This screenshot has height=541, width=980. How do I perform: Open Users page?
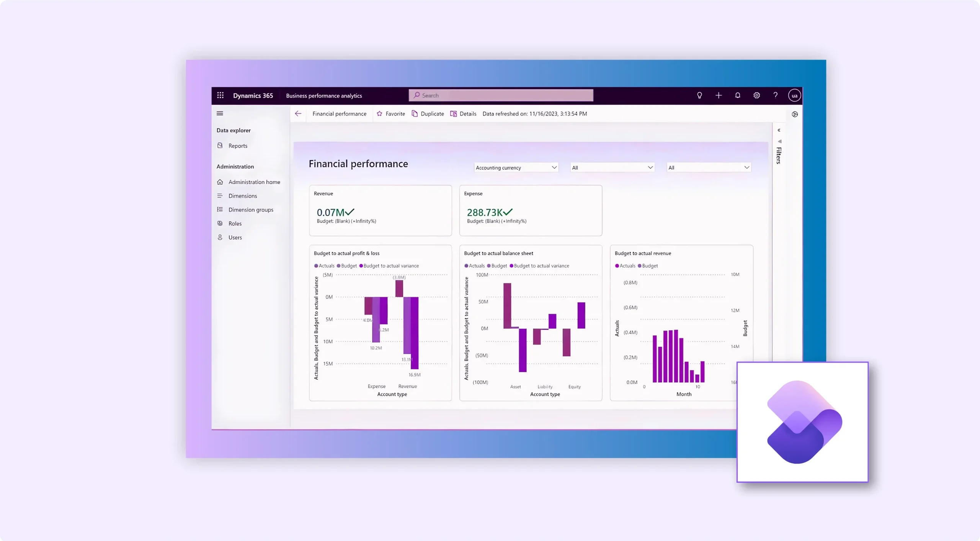tap(235, 238)
